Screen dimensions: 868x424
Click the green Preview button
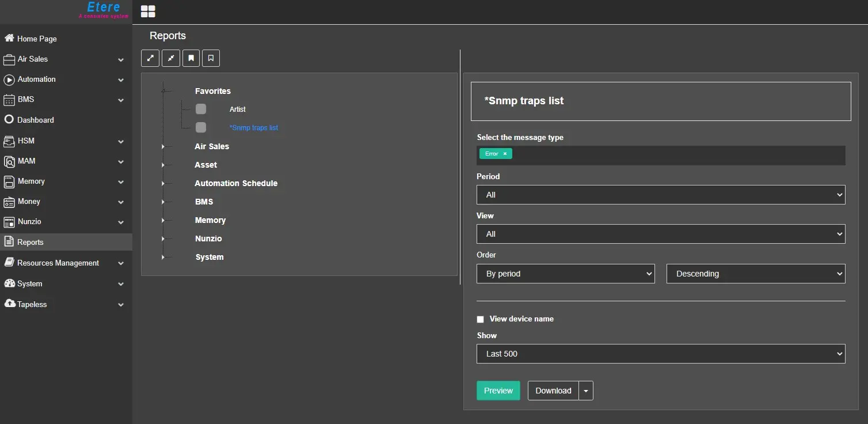(498, 391)
